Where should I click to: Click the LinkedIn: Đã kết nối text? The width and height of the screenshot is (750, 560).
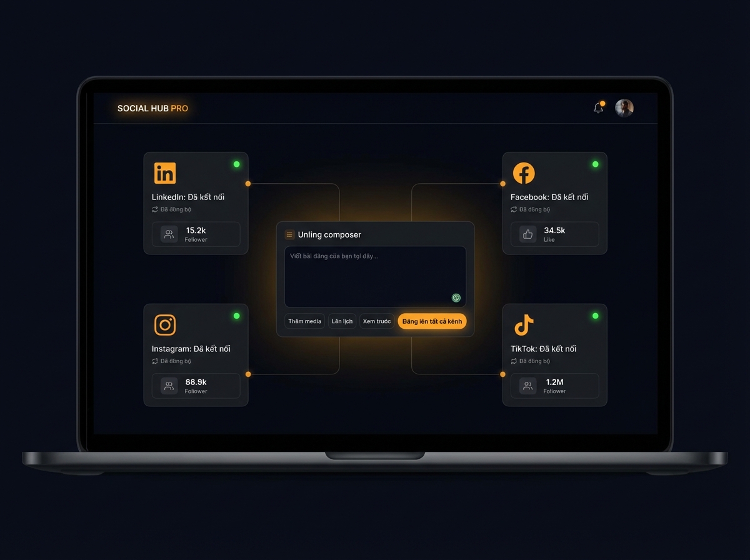click(188, 197)
